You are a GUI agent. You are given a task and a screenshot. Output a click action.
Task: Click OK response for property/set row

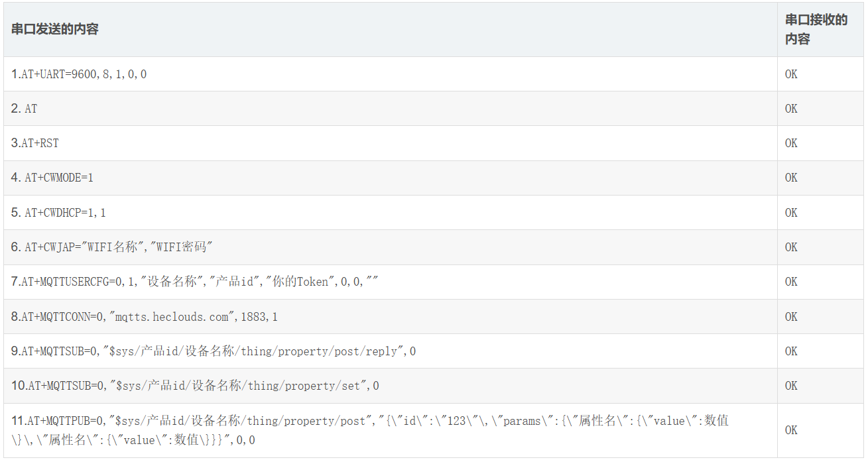(791, 386)
